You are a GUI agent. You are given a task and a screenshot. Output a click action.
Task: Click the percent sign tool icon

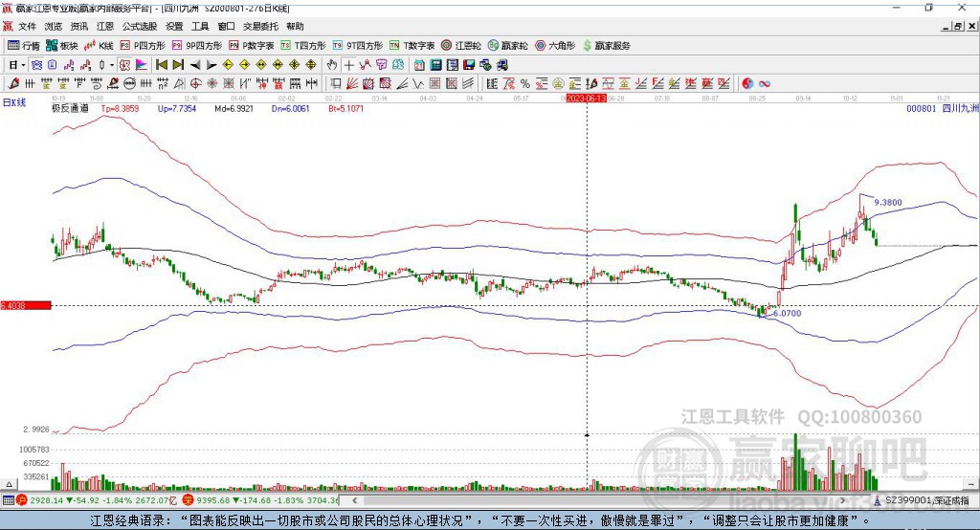[x=525, y=83]
